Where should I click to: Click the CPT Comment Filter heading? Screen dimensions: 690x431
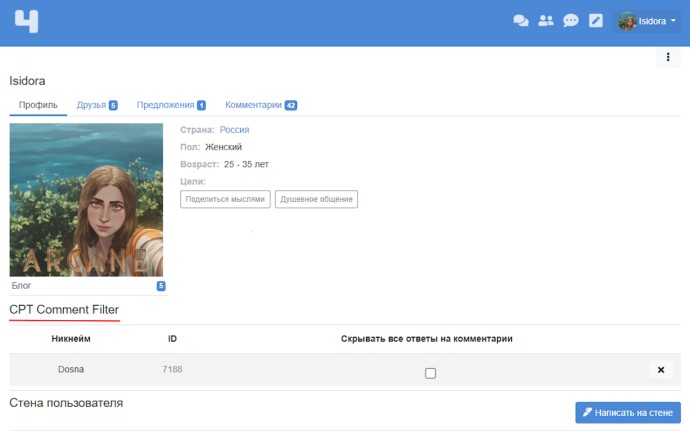pyautogui.click(x=64, y=309)
